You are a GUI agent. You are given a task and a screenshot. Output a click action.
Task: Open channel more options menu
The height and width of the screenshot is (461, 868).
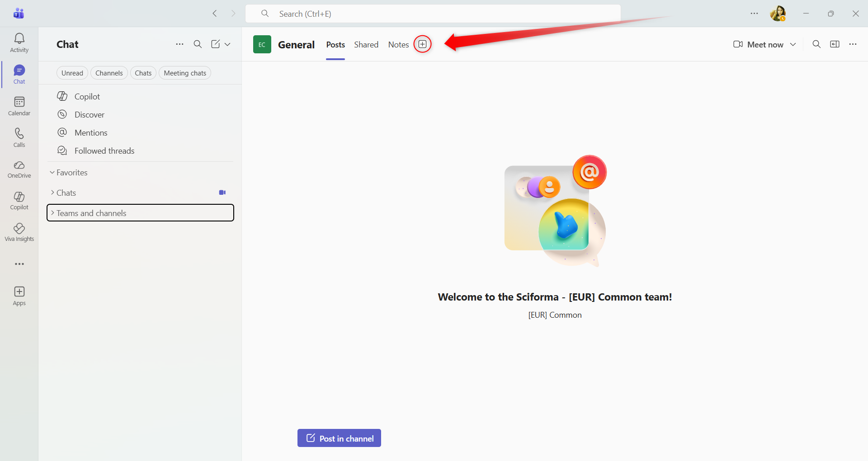point(853,44)
